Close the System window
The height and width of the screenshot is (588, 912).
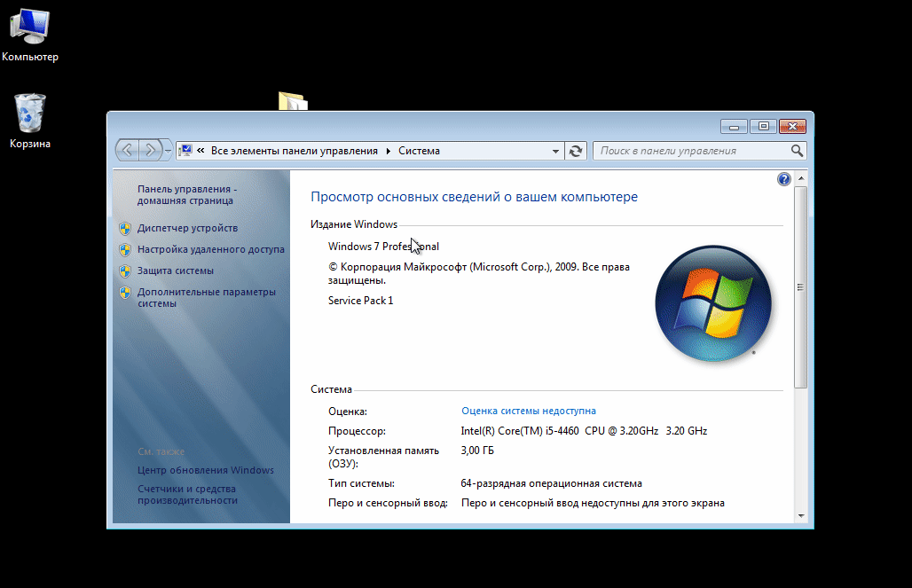792,126
